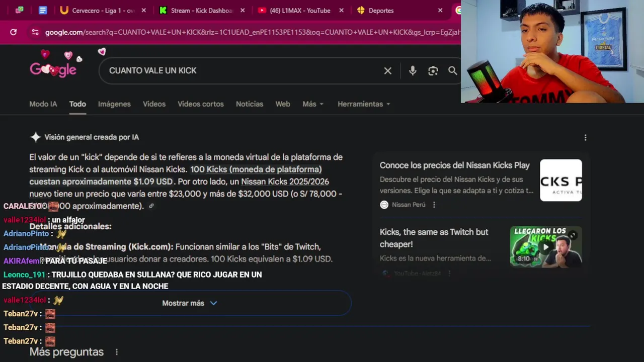Viewport: 644px width, 362px height.
Task: Open Google Lens image search icon
Action: pos(433,71)
